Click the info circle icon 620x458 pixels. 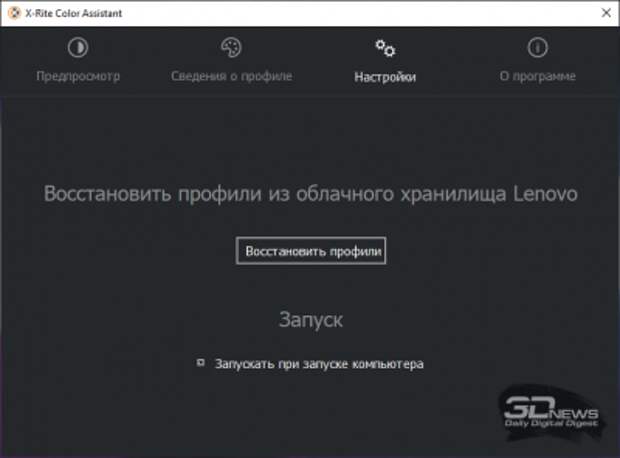pyautogui.click(x=537, y=48)
